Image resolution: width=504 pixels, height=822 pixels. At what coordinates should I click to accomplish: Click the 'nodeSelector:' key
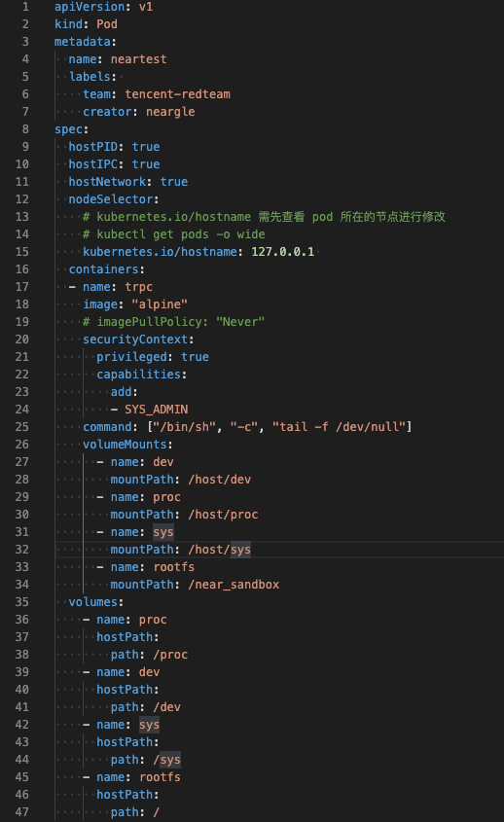pos(114,199)
